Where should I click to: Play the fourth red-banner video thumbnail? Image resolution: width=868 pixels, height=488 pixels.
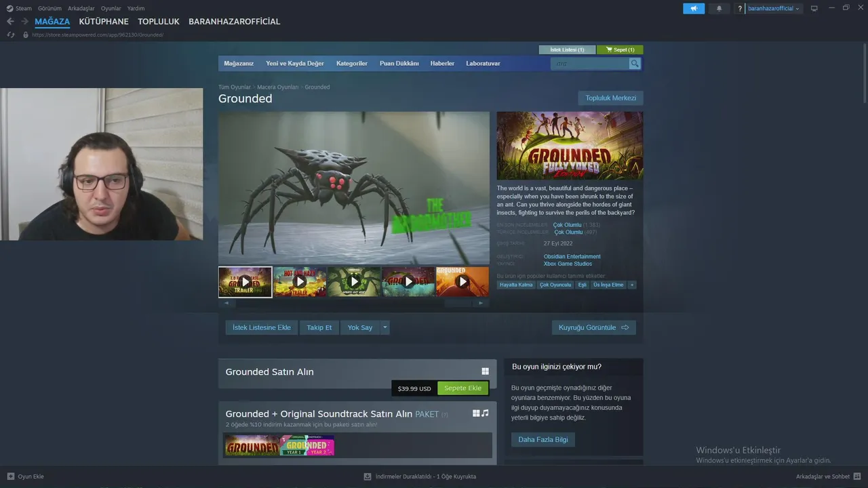(408, 282)
